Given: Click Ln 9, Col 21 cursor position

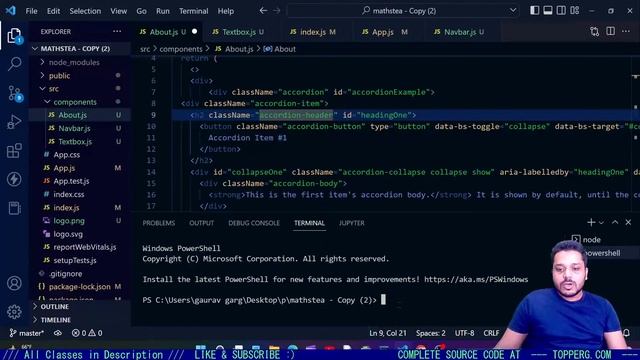Looking at the screenshot, I should (x=388, y=333).
